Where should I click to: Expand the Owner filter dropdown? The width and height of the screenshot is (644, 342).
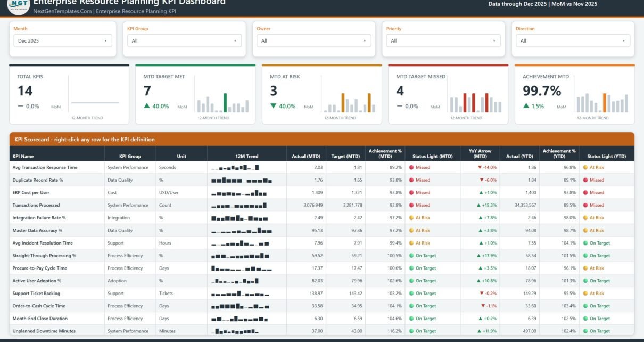pos(313,40)
